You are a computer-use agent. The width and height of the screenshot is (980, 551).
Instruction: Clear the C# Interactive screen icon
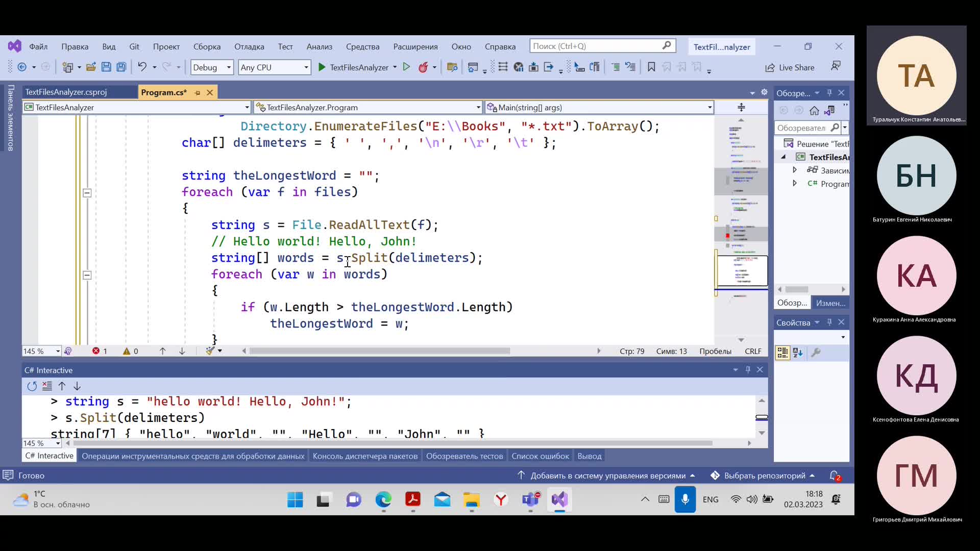click(x=47, y=386)
